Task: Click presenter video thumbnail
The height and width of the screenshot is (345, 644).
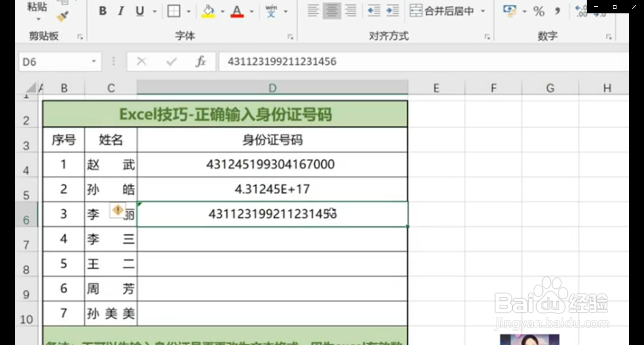Action: (x=529, y=339)
